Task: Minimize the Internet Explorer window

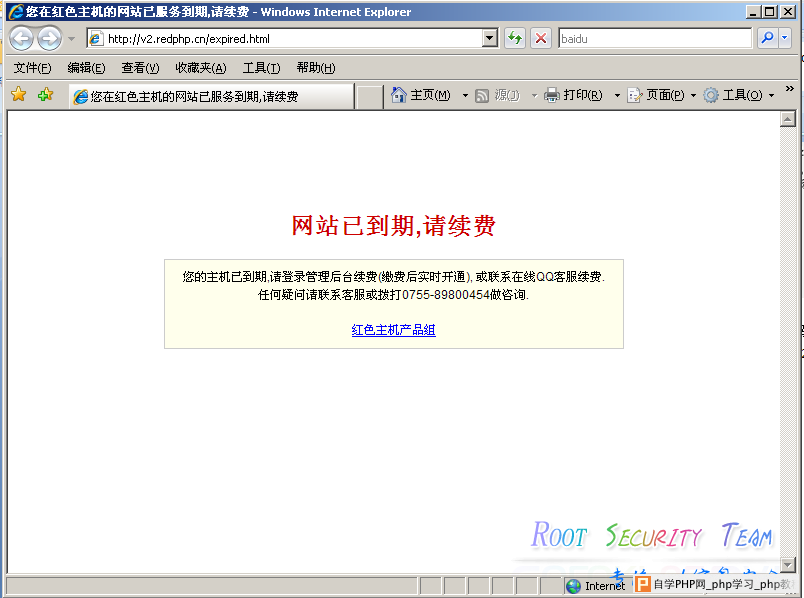Action: click(753, 12)
